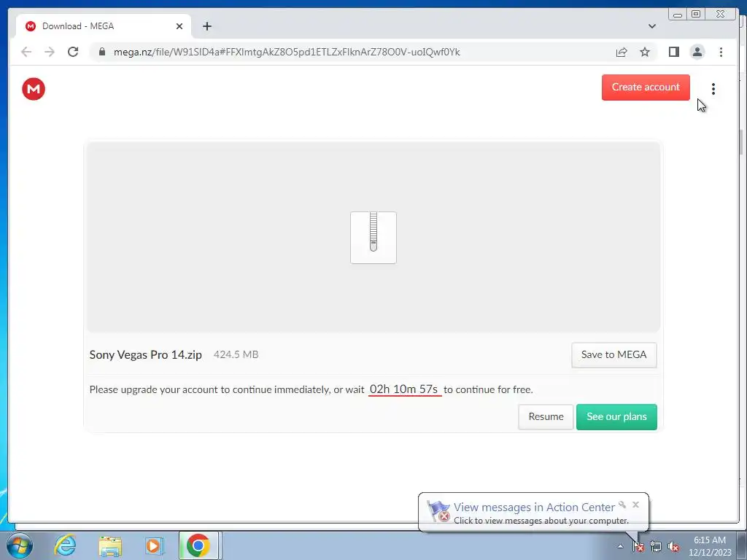747x560 pixels.
Task: Click the zip file preview icon
Action: coord(373,238)
